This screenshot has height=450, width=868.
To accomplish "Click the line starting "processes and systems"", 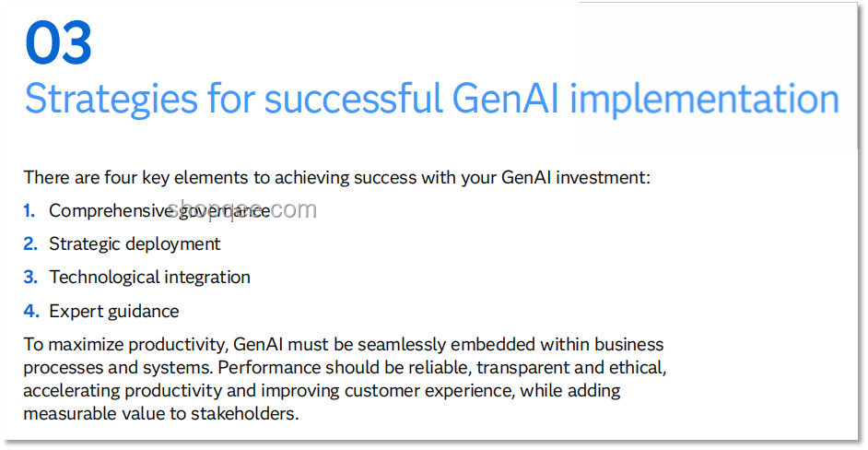I will (x=345, y=368).
